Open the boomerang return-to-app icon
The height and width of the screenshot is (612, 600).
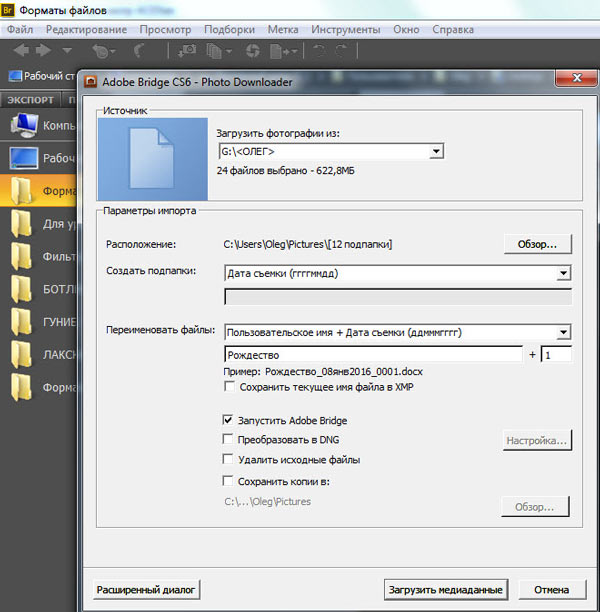139,51
